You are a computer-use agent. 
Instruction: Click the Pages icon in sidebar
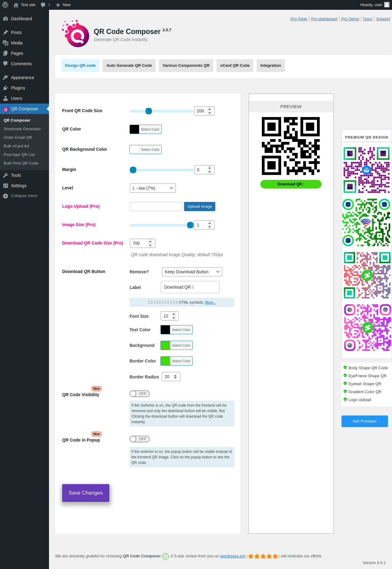pos(6,53)
